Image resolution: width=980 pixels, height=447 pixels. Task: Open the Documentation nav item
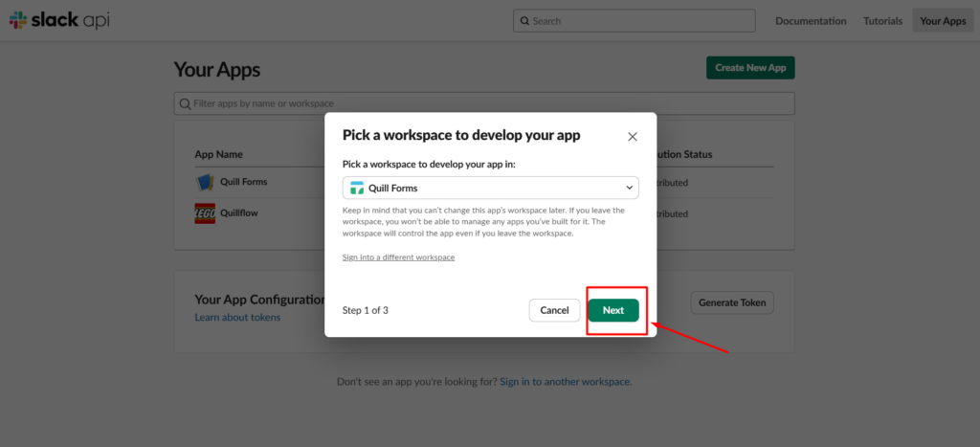pyautogui.click(x=811, y=21)
